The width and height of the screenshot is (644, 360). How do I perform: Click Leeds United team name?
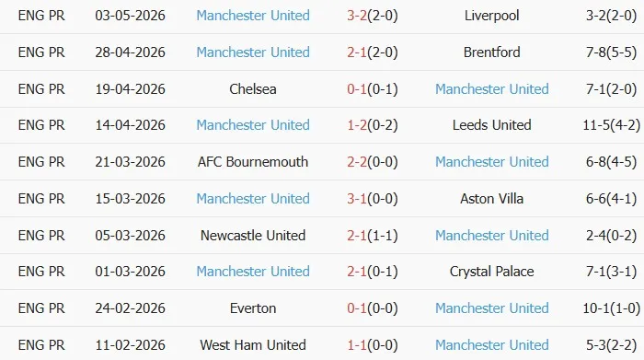coord(491,125)
